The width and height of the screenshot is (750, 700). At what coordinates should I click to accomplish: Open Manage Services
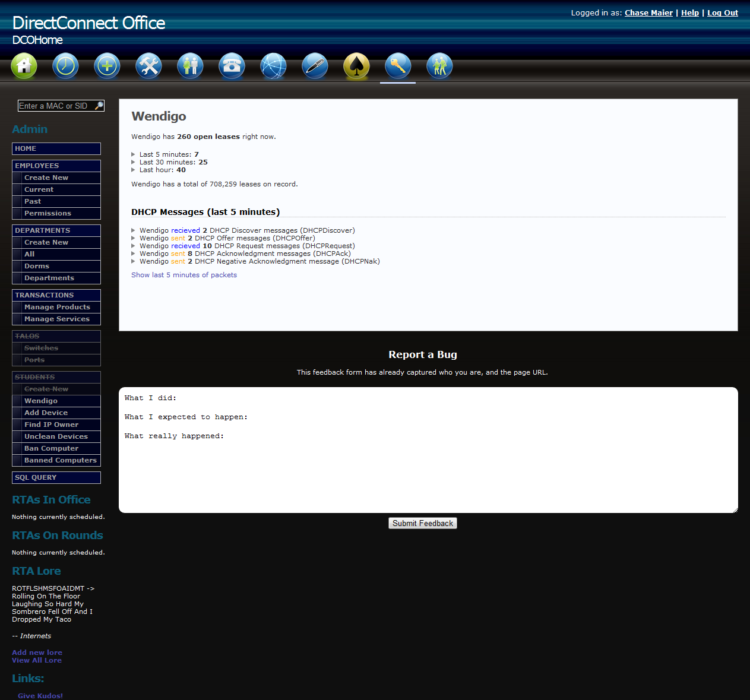coord(56,319)
